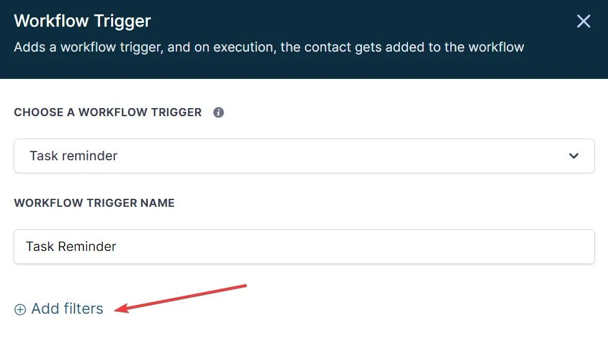The image size is (608, 364).
Task: Focus the Workflow Trigger Name input field
Action: (304, 247)
